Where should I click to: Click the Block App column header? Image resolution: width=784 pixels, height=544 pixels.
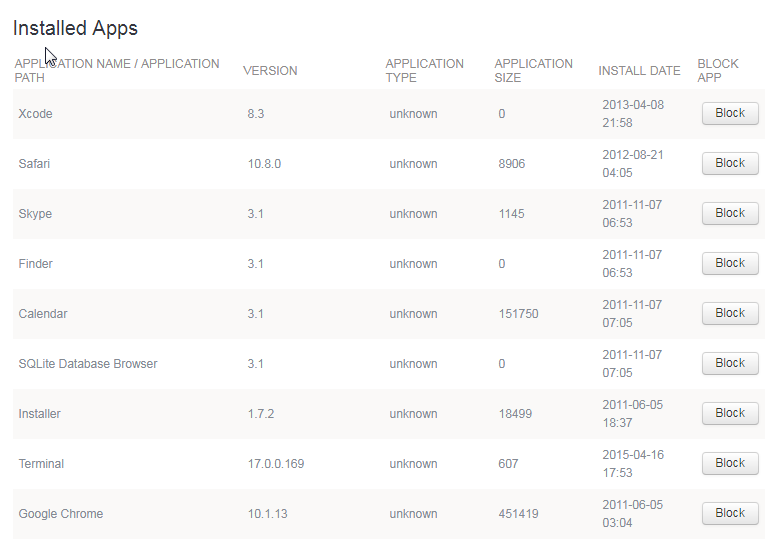[718, 70]
